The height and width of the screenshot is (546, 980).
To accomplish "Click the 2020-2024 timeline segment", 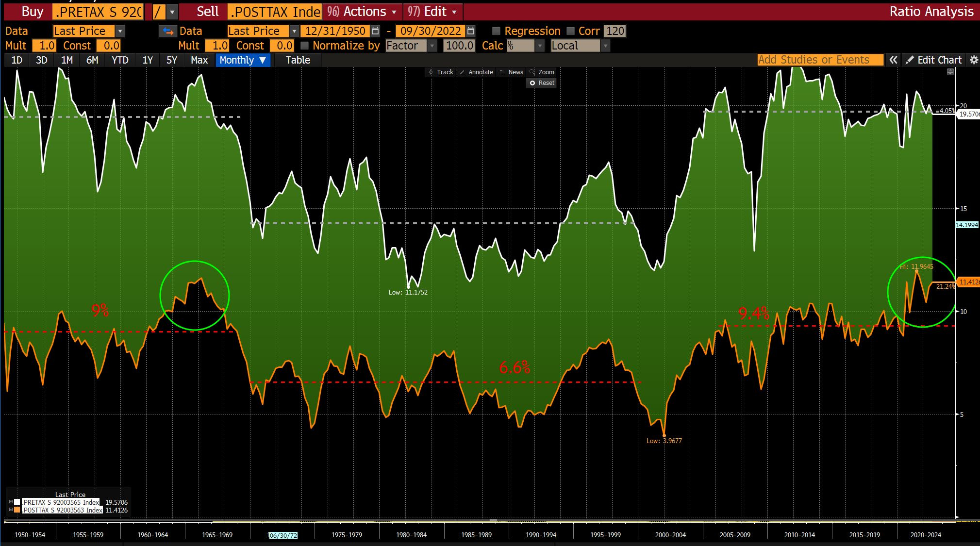I will point(926,535).
